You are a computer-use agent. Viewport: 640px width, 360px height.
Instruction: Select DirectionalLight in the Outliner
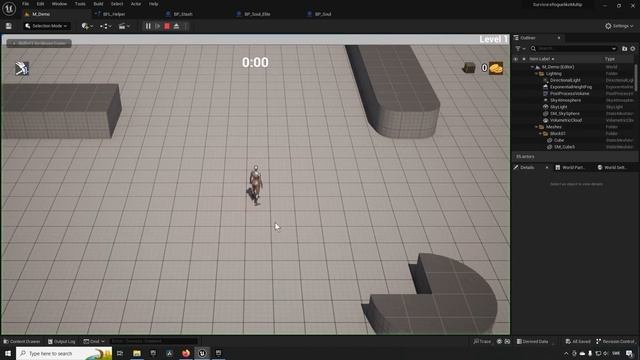click(x=565, y=80)
